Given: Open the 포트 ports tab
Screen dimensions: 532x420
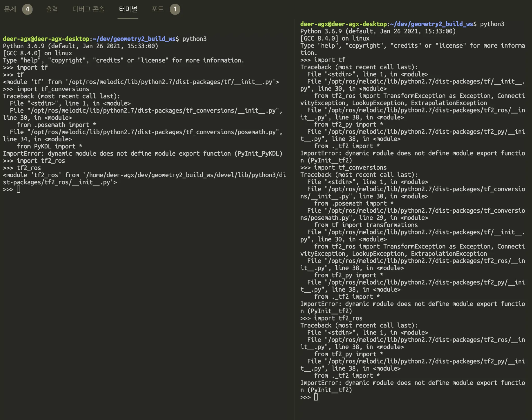Looking at the screenshot, I should click(x=157, y=9).
